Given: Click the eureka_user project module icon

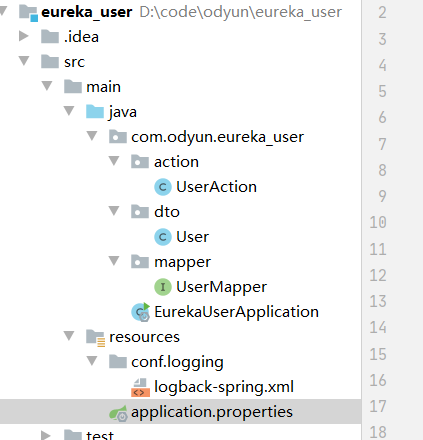Looking at the screenshot, I should pos(28,12).
